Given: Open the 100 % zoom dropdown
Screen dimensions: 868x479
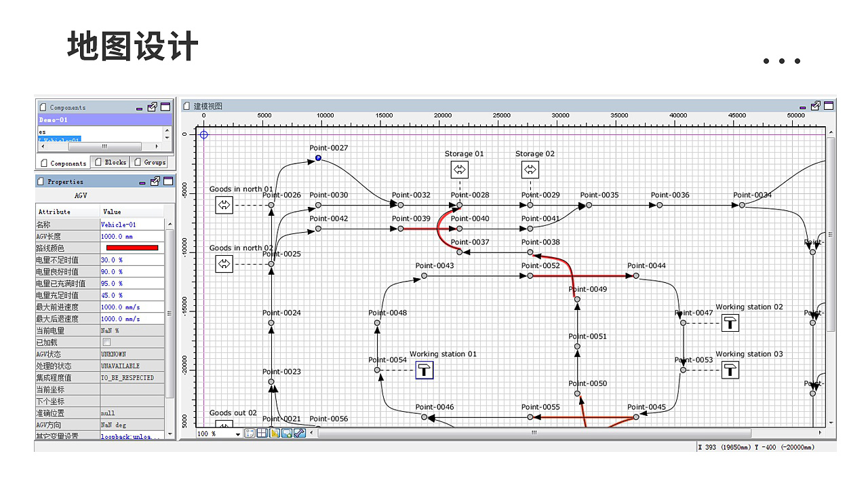Looking at the screenshot, I should [x=237, y=434].
